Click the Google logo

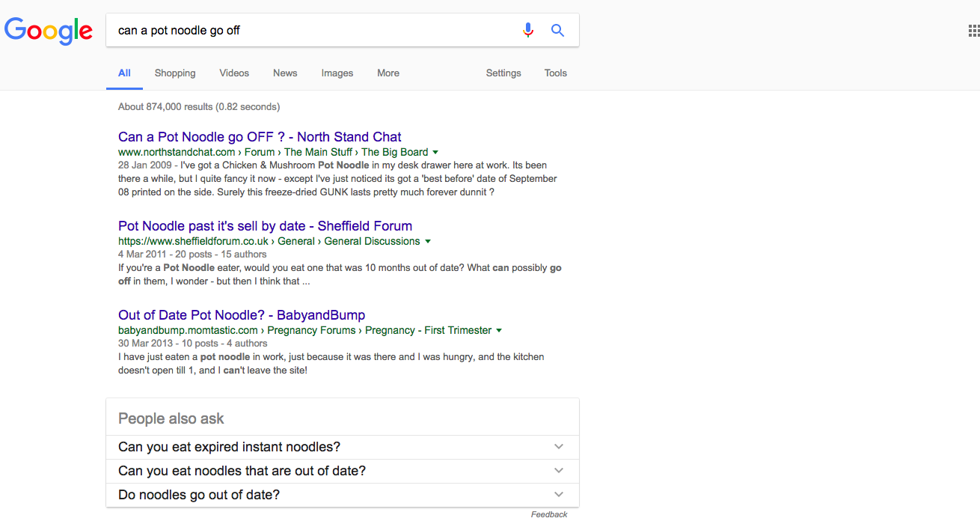click(49, 31)
